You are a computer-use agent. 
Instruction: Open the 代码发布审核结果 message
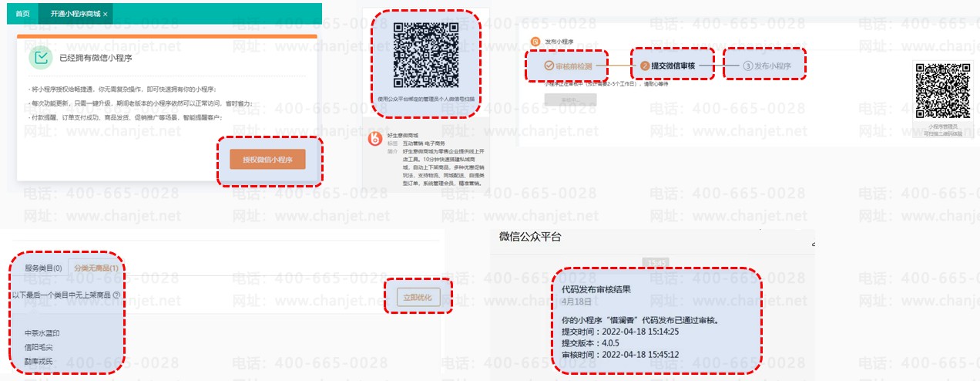657,322
